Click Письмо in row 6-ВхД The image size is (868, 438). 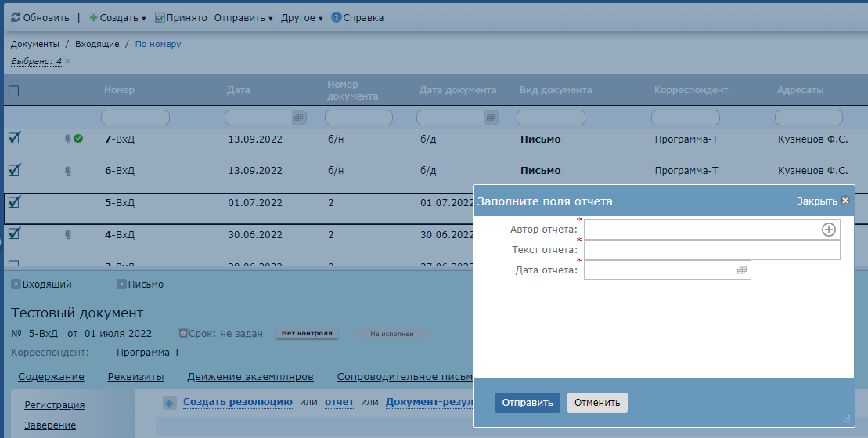click(x=540, y=171)
